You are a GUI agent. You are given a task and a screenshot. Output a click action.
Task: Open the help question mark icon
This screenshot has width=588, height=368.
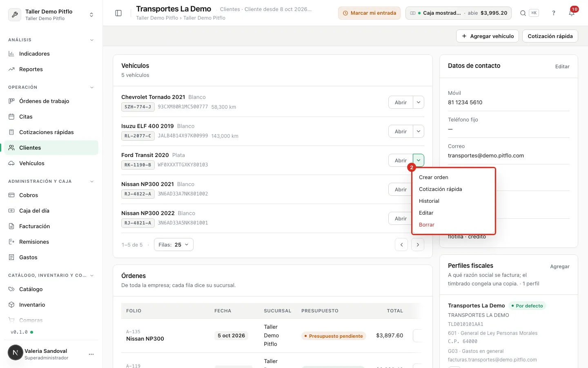click(554, 13)
